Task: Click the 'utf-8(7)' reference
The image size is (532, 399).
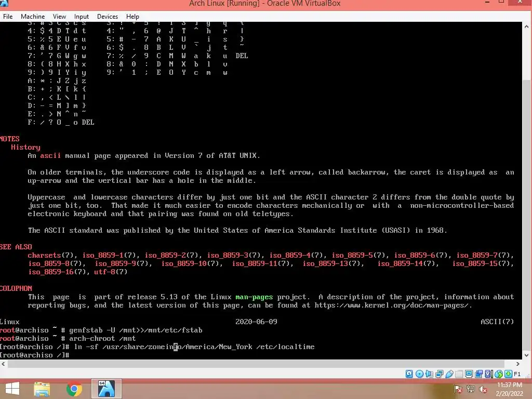Action: tap(111, 272)
